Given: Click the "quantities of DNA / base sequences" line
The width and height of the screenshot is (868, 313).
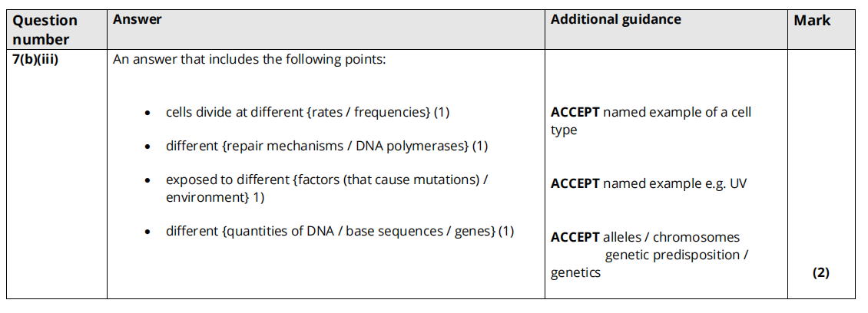Looking at the screenshot, I should click(x=340, y=231).
